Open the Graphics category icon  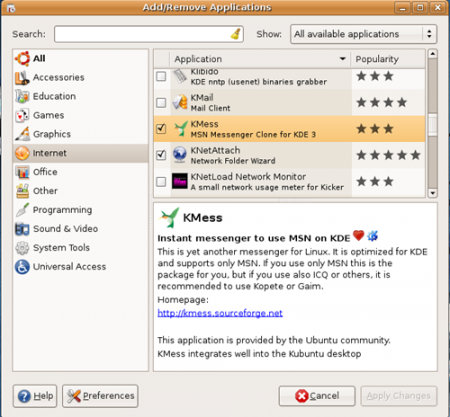[22, 134]
